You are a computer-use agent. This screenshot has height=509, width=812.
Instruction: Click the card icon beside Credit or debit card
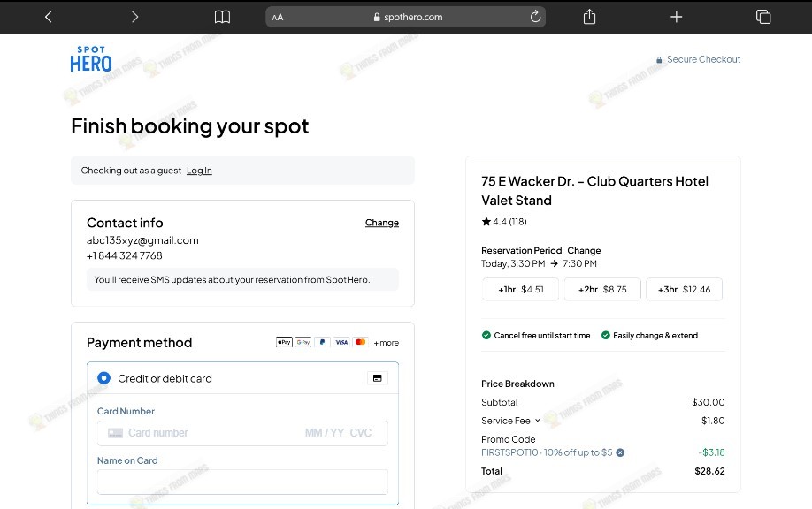point(378,378)
